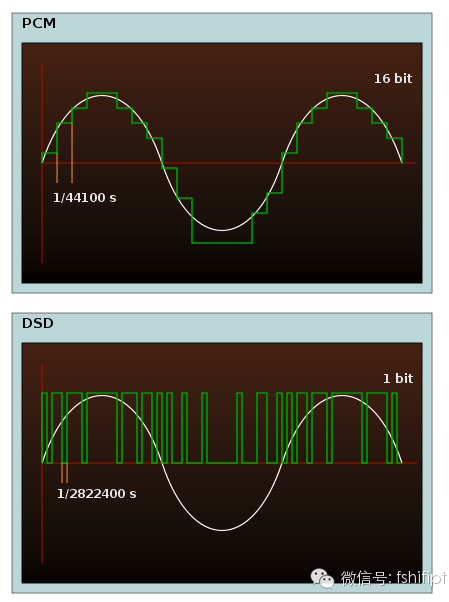The image size is (449, 602).
Task: Click the vertical red axis in PCM chart
Action: [42, 163]
